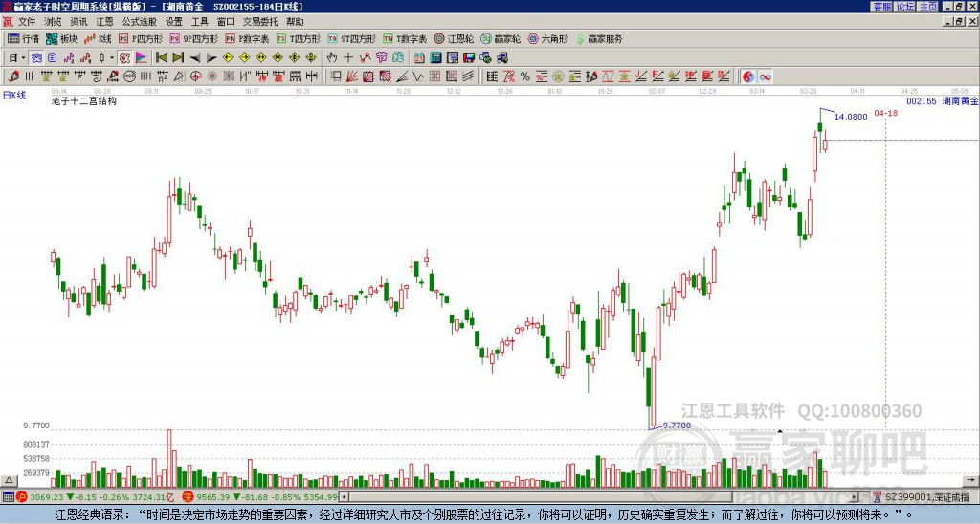Select the crosshair plus cursor icon

348,57
